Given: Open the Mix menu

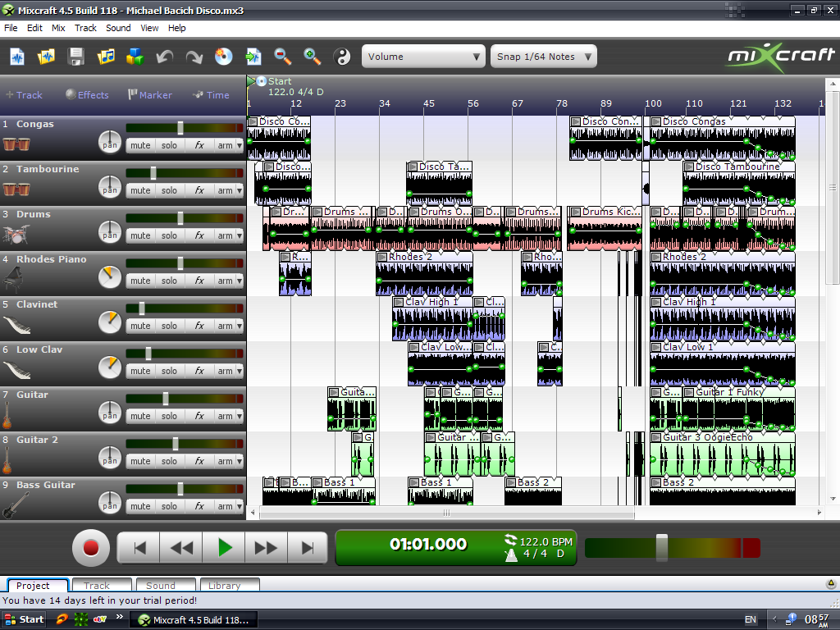Looking at the screenshot, I should click(58, 28).
